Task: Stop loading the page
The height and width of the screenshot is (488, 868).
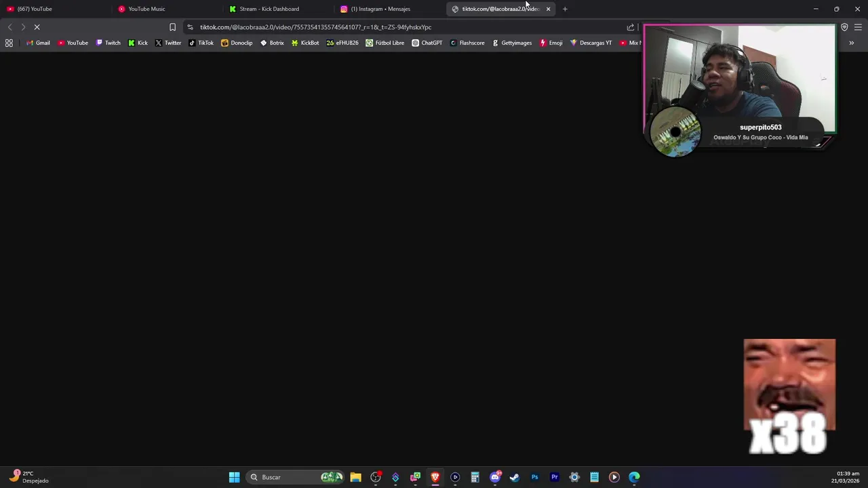Action: coord(37,27)
